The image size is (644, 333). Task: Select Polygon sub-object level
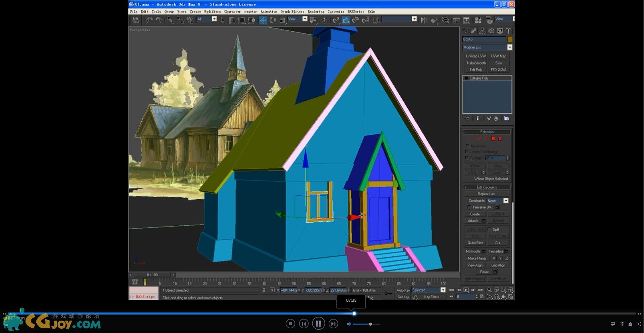[493, 139]
